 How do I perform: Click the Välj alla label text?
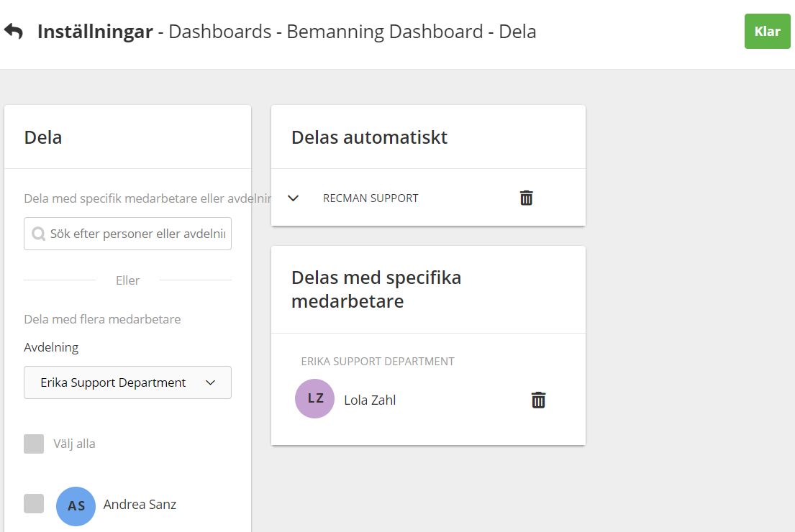(74, 444)
